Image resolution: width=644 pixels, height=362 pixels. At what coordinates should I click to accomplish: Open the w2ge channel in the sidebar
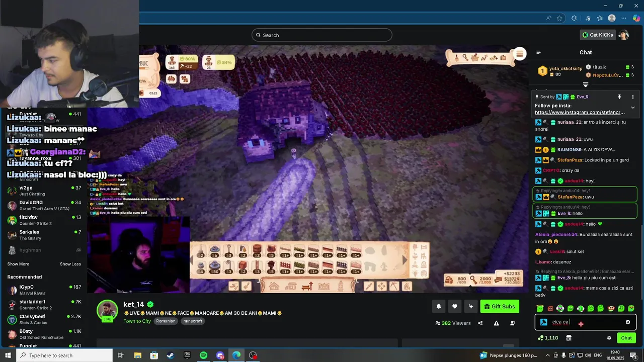click(x=44, y=191)
